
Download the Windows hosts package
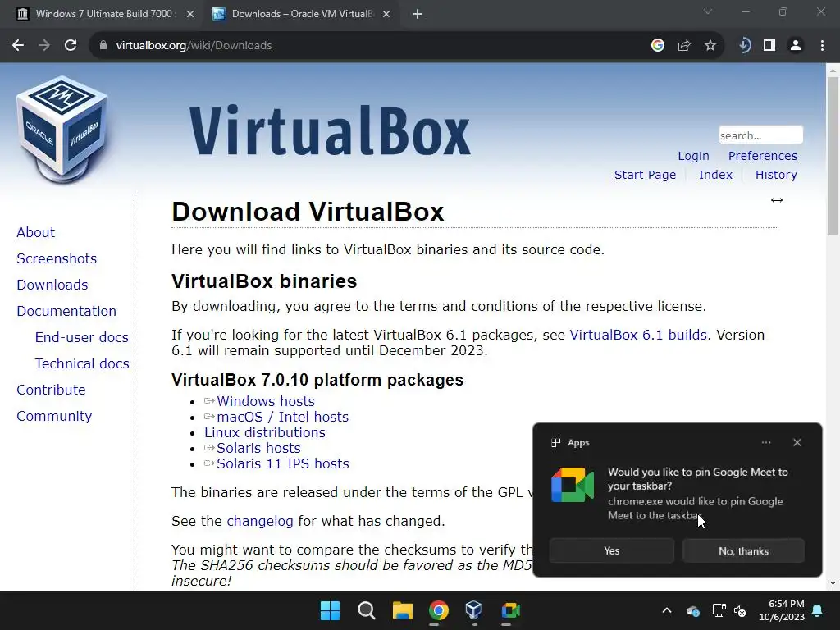(266, 401)
